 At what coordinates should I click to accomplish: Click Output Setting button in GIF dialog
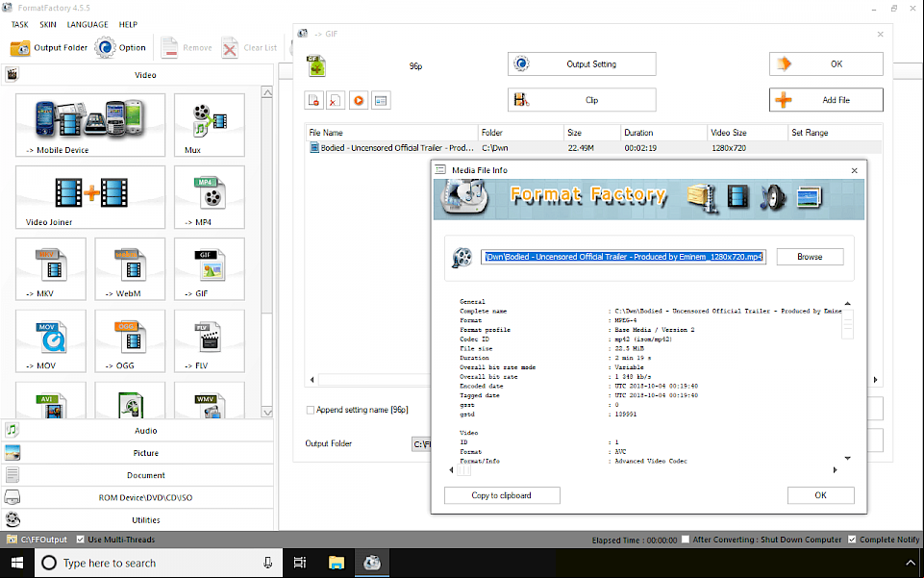(x=582, y=64)
